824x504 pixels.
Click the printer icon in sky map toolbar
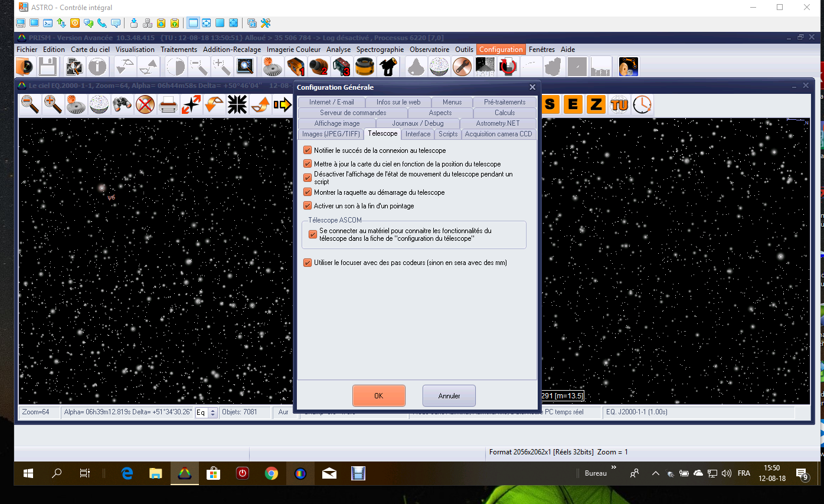[x=168, y=105]
